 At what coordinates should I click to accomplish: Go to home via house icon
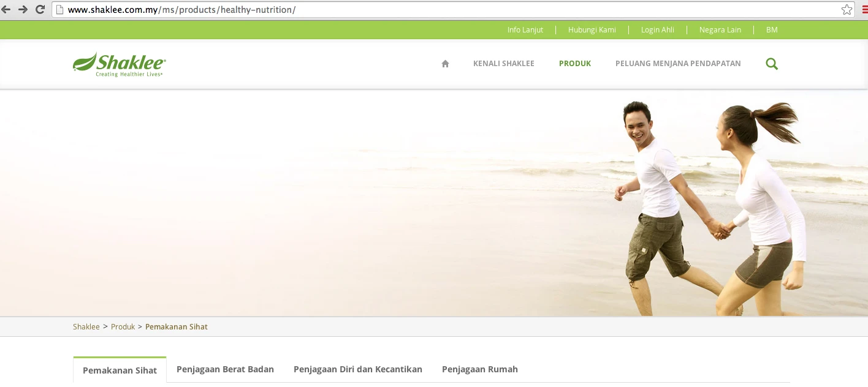tap(446, 64)
